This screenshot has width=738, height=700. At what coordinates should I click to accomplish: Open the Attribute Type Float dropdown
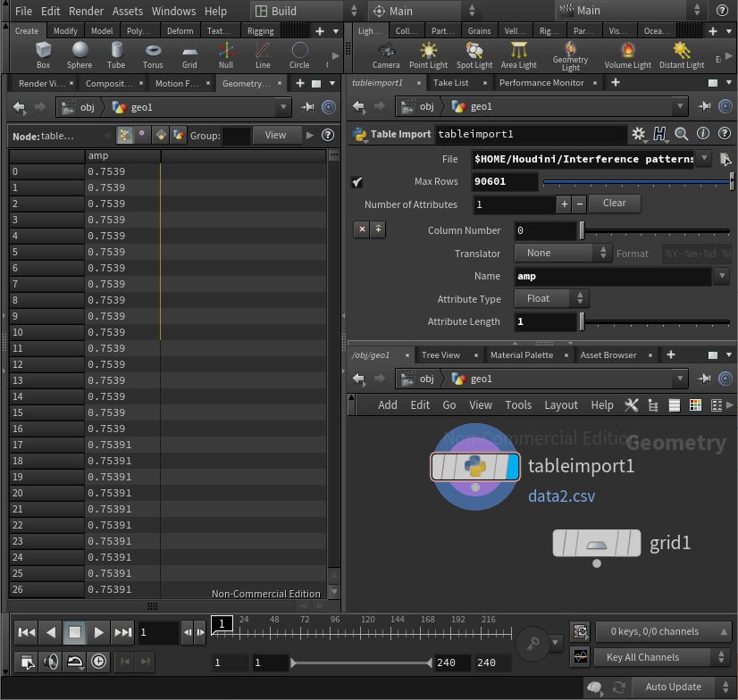click(x=551, y=299)
